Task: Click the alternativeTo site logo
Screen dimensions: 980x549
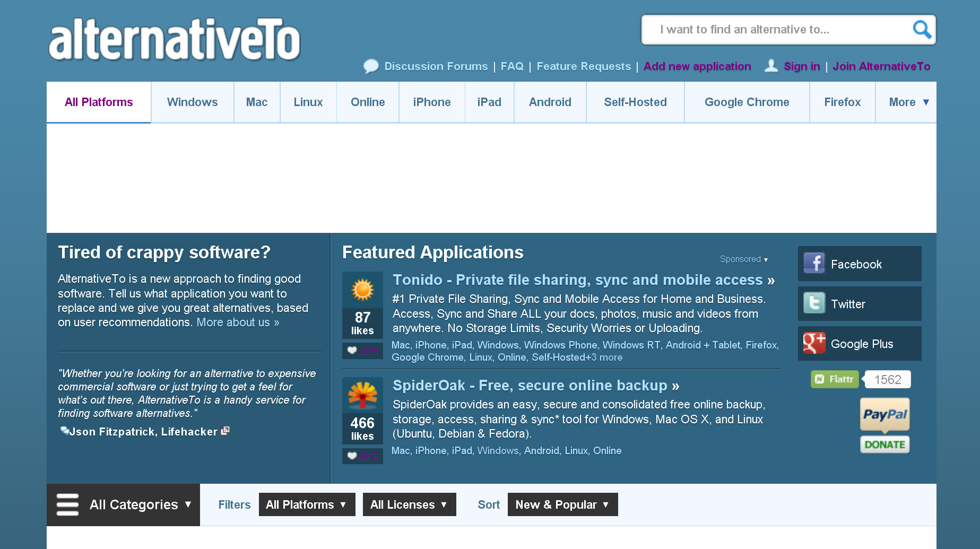Action: click(x=175, y=39)
